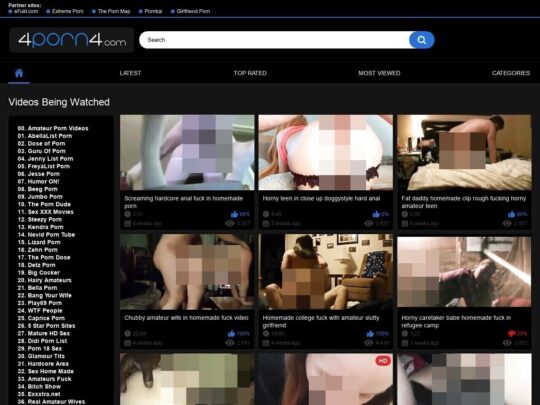Open the Categories tab
540x405 pixels.
click(511, 73)
